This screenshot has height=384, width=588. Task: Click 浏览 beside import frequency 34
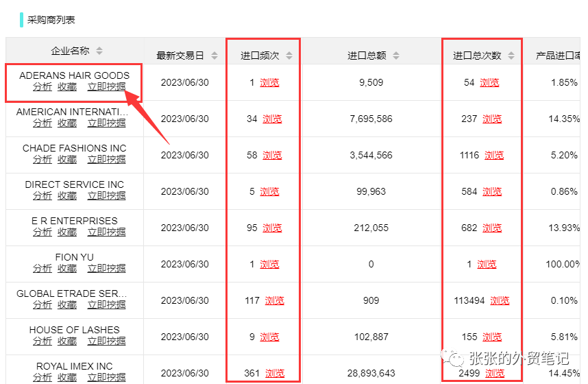click(x=272, y=119)
